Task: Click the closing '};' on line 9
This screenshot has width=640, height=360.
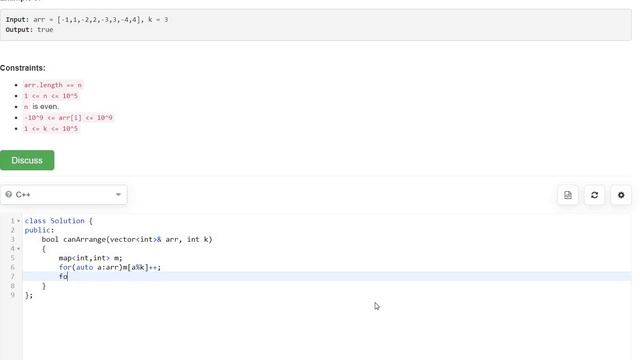Action: (29, 295)
